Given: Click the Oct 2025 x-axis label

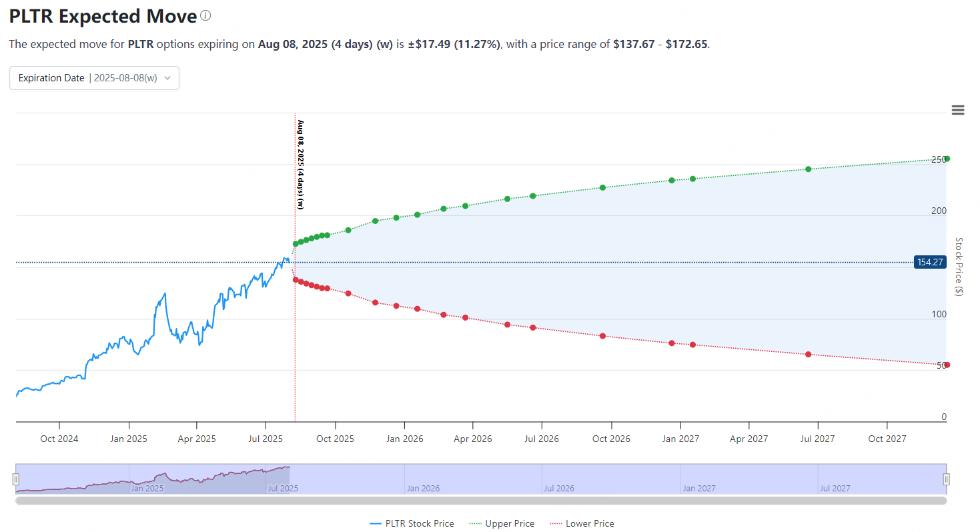Looking at the screenshot, I should 335,439.
